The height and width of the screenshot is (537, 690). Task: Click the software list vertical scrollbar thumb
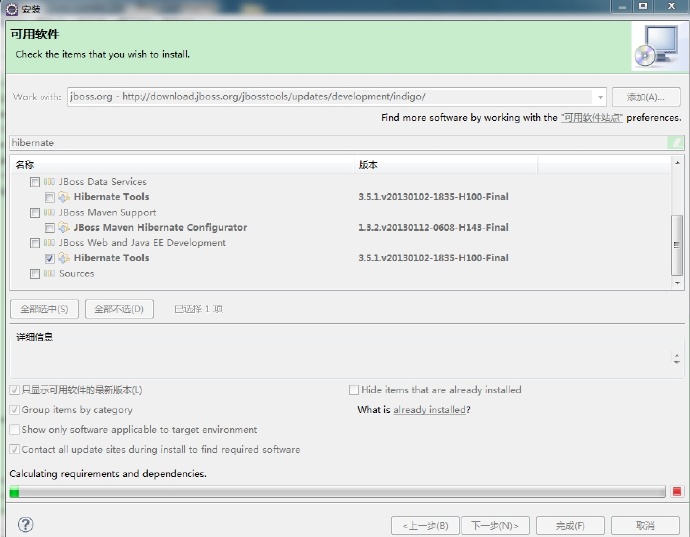677,245
